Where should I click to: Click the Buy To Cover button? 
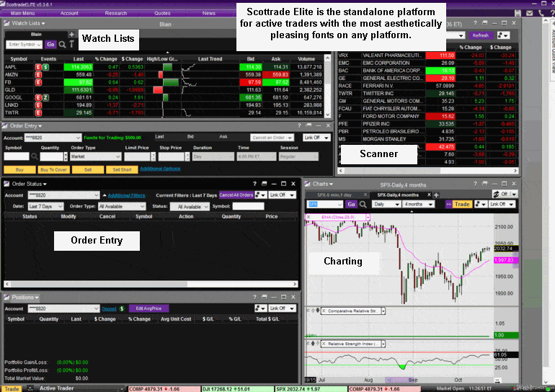pos(53,170)
